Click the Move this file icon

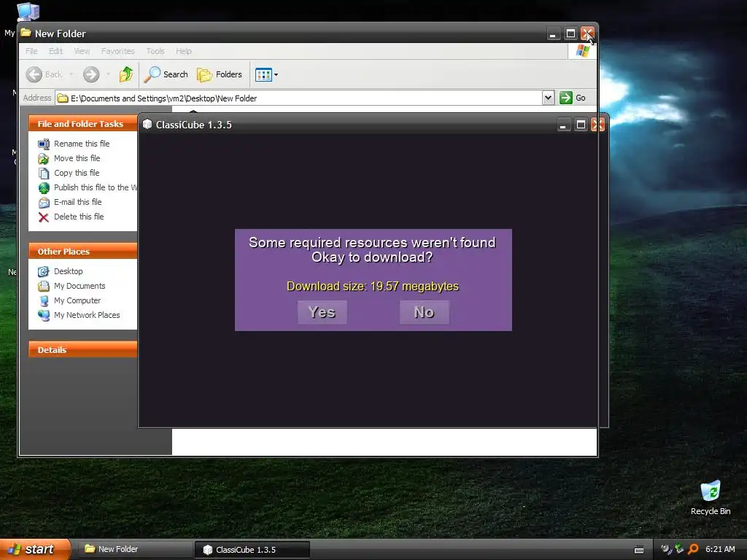point(43,158)
